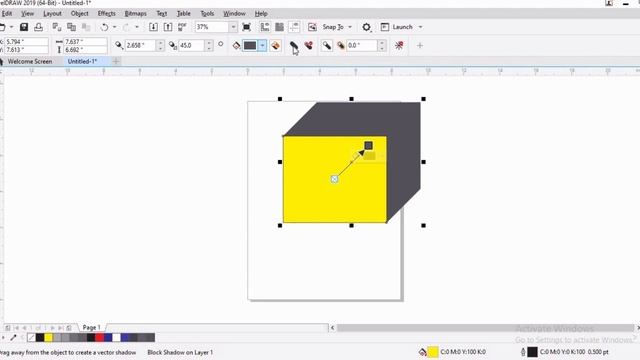Toggle the Show guidelines icon
The image size is (640, 360).
pyautogui.click(x=294, y=27)
